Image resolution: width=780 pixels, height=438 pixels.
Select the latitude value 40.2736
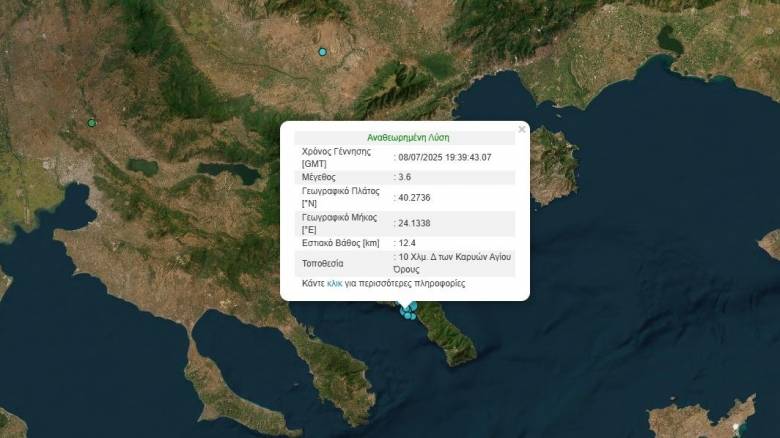point(414,198)
